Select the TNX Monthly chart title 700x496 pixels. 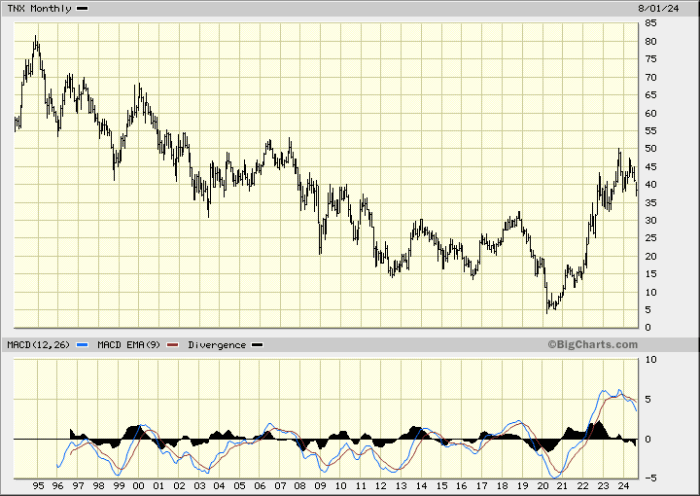(39, 9)
